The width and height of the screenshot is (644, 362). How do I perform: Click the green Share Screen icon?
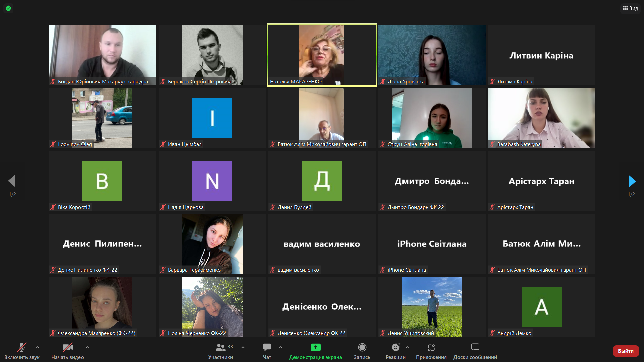click(x=315, y=348)
